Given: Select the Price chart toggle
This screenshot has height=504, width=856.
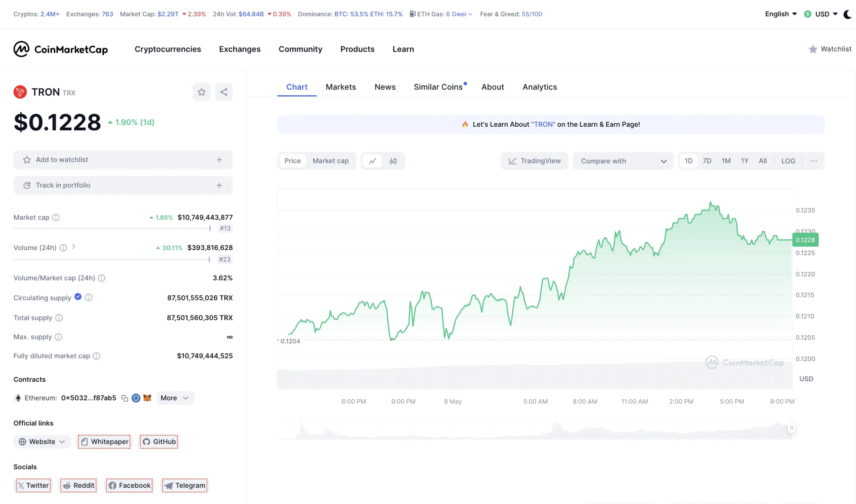Looking at the screenshot, I should [293, 161].
